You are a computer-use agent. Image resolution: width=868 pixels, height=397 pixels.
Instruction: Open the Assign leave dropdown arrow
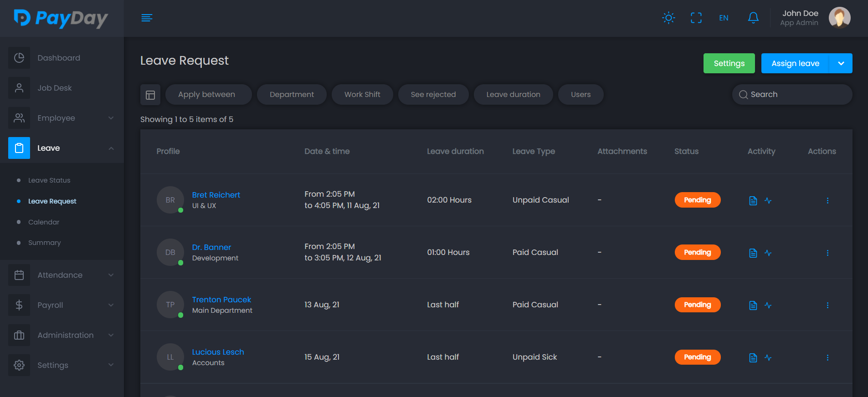click(x=841, y=63)
